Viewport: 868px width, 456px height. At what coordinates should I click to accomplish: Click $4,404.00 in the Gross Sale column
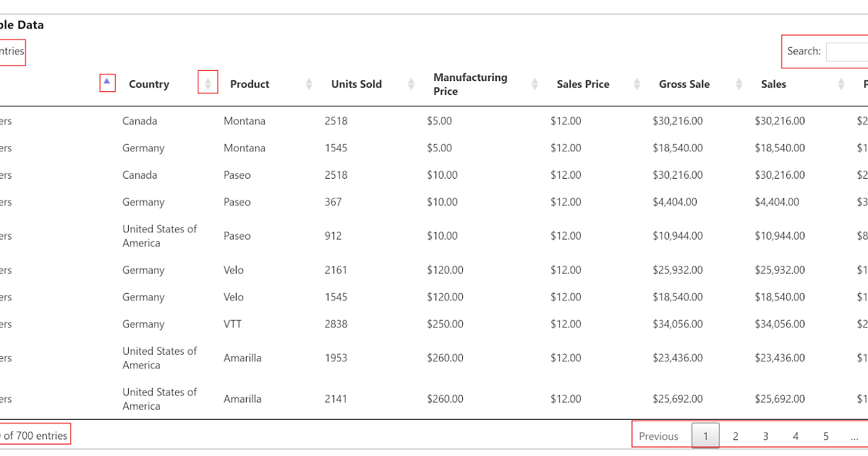[x=675, y=202]
